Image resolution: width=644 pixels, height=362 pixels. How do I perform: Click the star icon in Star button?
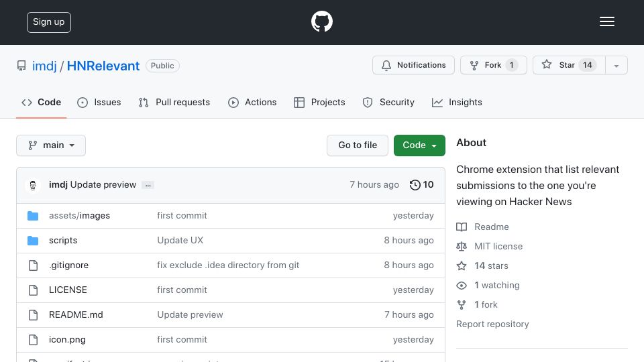point(546,64)
